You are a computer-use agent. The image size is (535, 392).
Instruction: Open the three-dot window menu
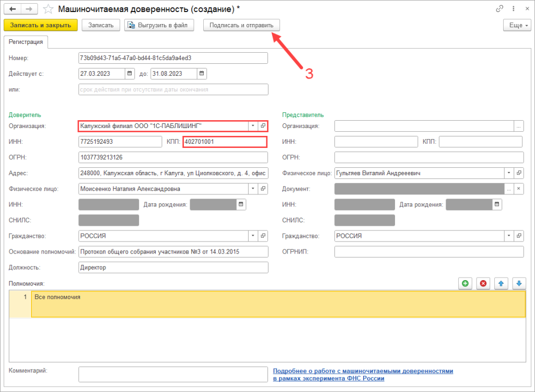513,9
